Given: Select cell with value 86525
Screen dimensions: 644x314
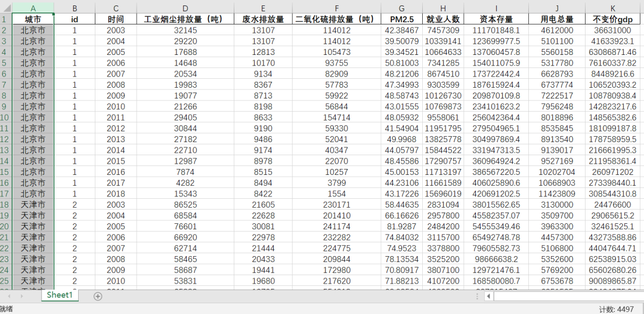Looking at the screenshot, I should 185,204.
